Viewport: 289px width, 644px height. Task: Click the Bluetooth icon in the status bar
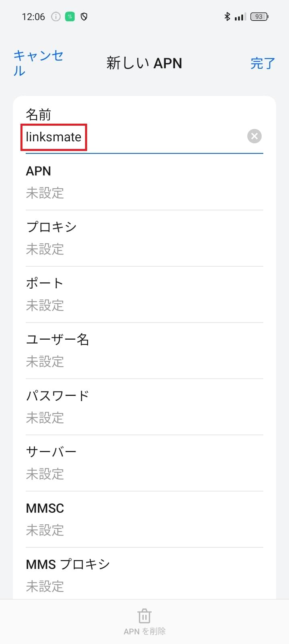[x=227, y=16]
